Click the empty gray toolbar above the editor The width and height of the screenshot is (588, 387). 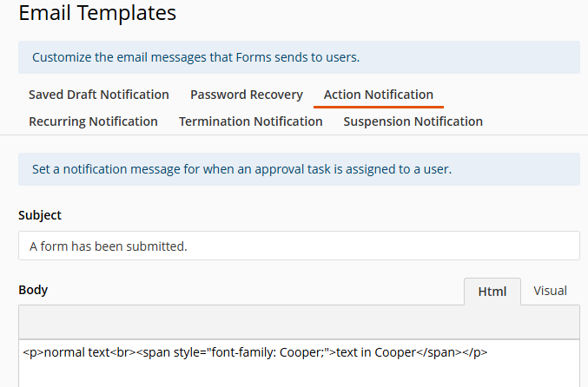tap(299, 322)
